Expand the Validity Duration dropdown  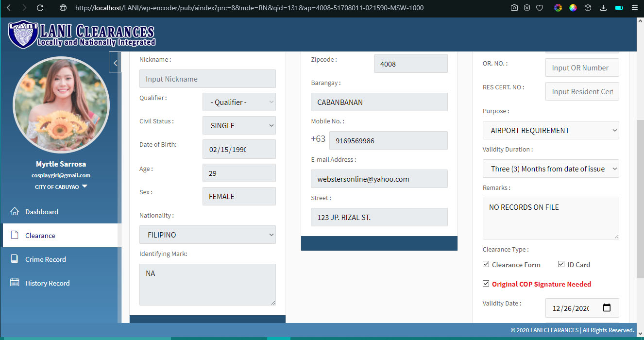[551, 169]
